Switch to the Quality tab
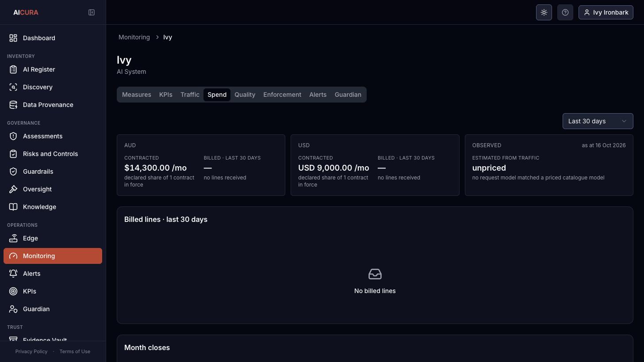 [x=245, y=95]
